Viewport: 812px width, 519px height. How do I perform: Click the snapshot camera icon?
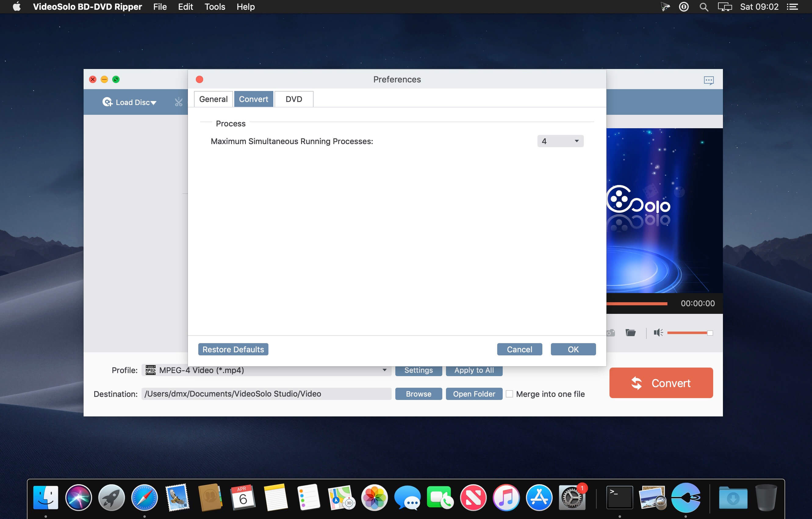coord(611,333)
